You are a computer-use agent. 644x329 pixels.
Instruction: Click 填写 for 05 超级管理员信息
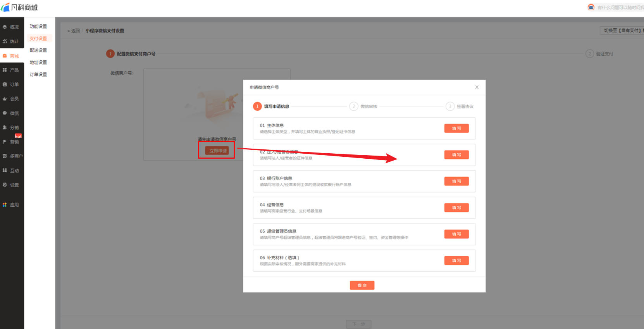click(x=456, y=234)
